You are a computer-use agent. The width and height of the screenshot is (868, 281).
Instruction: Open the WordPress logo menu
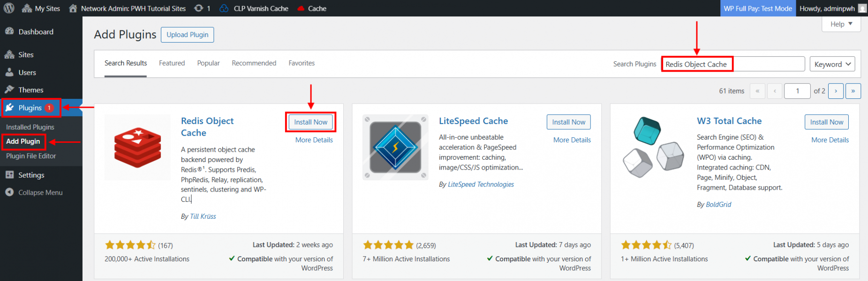click(x=9, y=8)
